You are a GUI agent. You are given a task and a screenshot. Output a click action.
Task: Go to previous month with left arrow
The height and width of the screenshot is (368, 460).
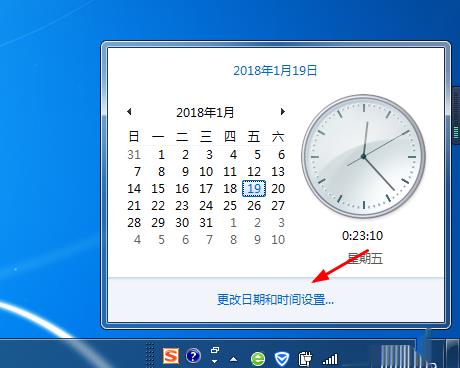tap(129, 112)
